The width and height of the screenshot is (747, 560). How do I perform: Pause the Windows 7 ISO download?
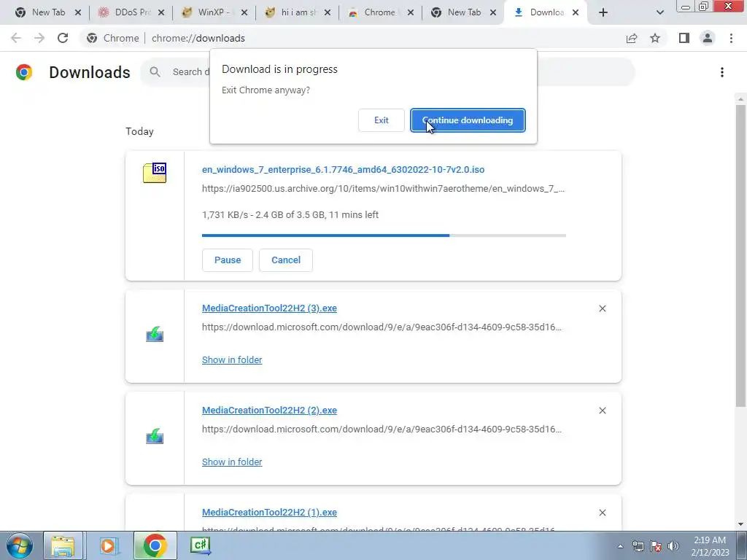(228, 260)
